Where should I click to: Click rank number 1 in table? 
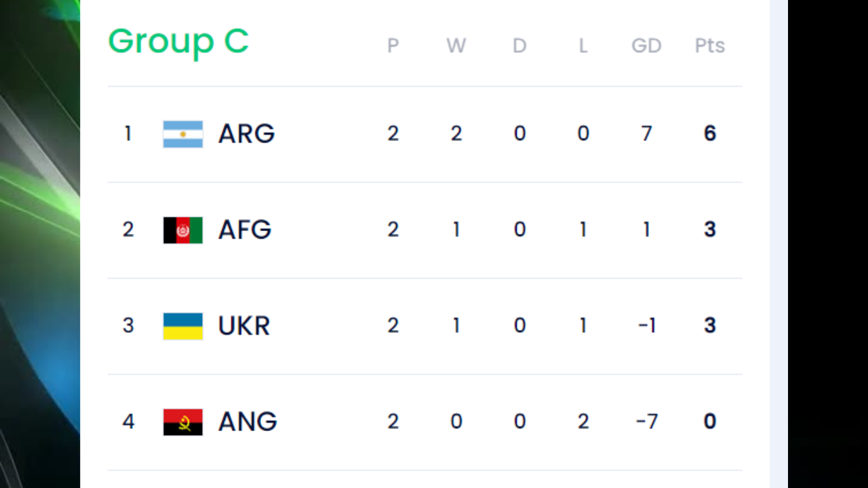pyautogui.click(x=127, y=134)
